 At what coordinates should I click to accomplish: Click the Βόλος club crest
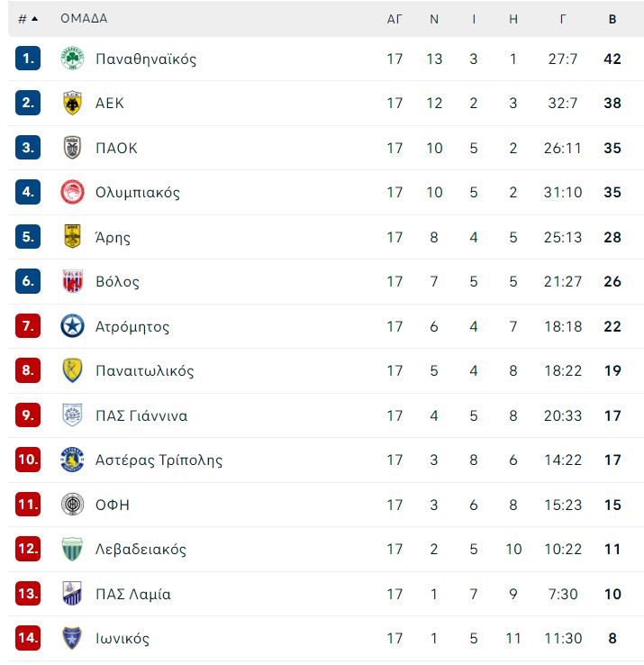point(72,281)
